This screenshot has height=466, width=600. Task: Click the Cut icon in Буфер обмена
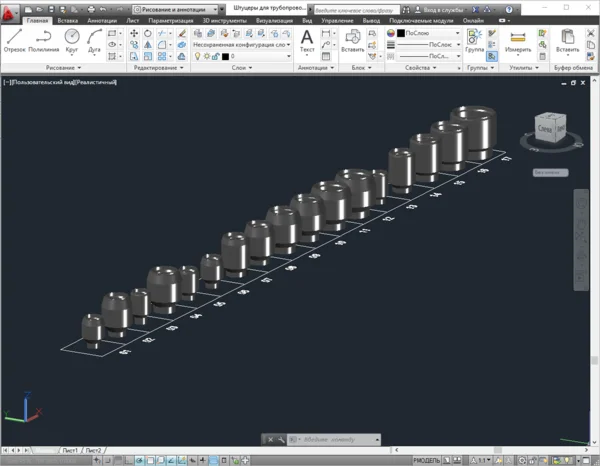[591, 33]
